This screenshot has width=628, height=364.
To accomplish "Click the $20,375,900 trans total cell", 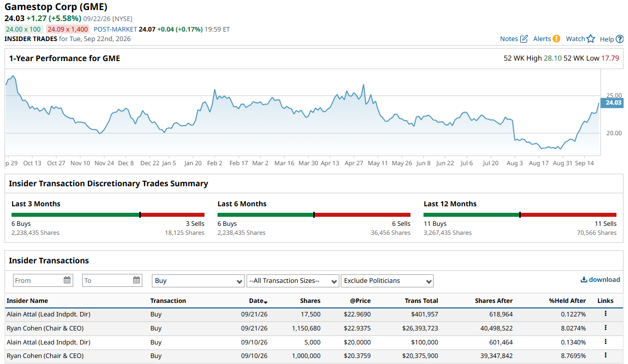I will click(420, 356).
